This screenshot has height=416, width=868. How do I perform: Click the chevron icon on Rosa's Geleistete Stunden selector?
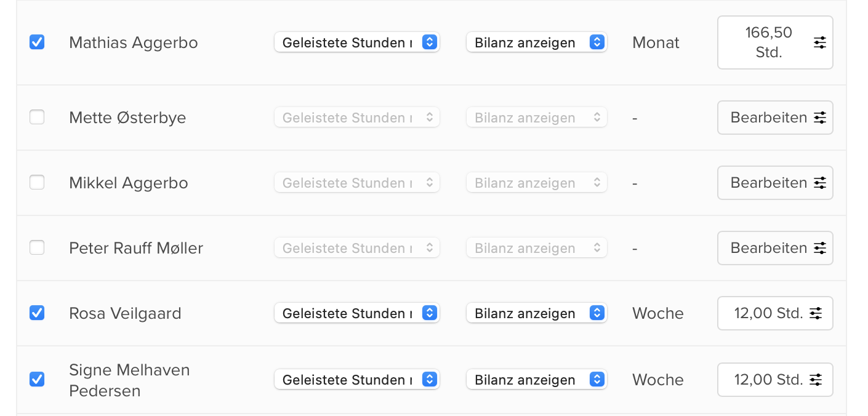(x=430, y=313)
